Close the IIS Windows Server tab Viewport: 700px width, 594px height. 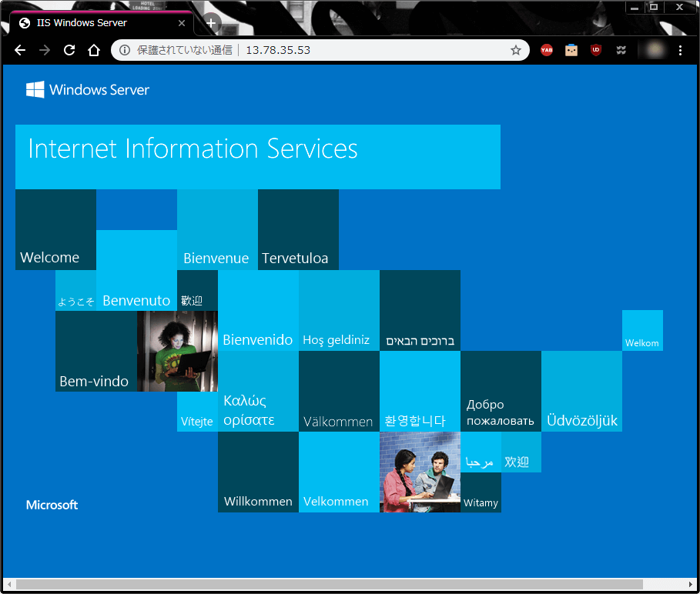click(x=182, y=23)
